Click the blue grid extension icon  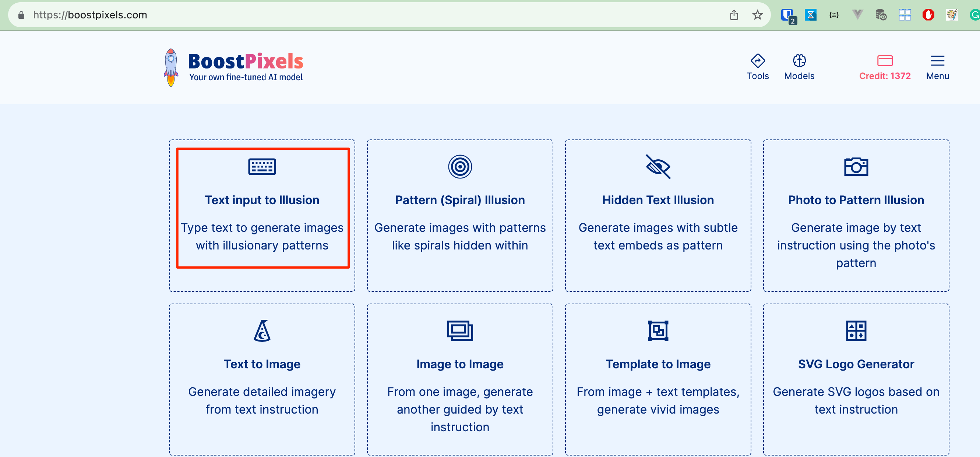pos(904,15)
